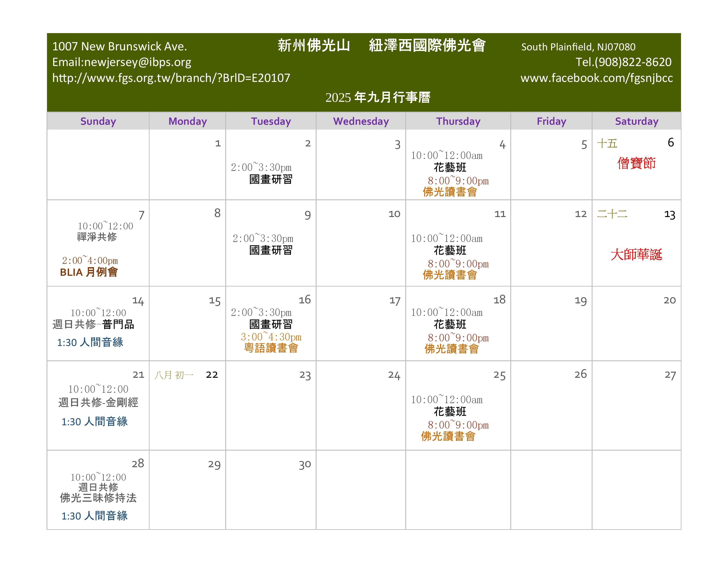The image size is (728, 563).
Task: Click the Friday column header
Action: [551, 121]
